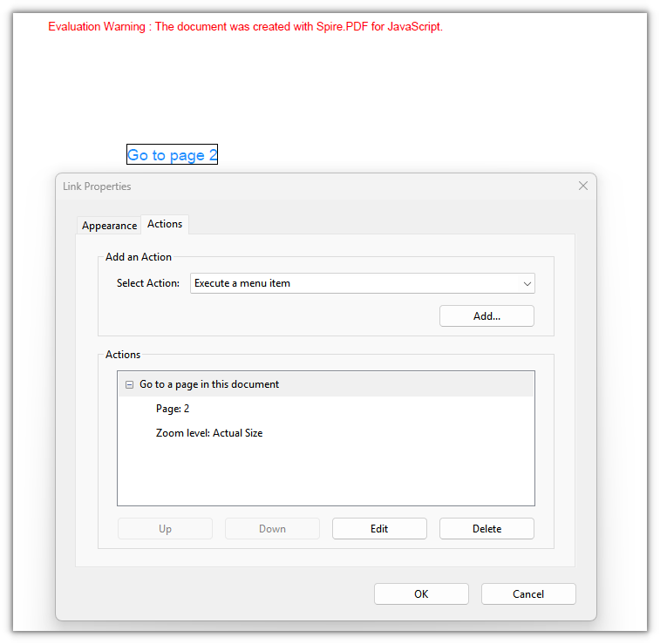660x644 pixels.
Task: Collapse the Go to a page action
Action: point(130,384)
